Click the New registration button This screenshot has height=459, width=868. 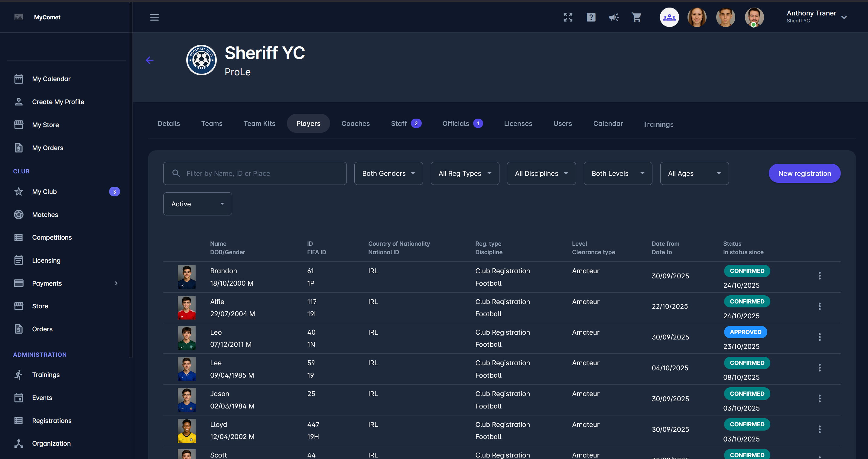click(x=804, y=173)
